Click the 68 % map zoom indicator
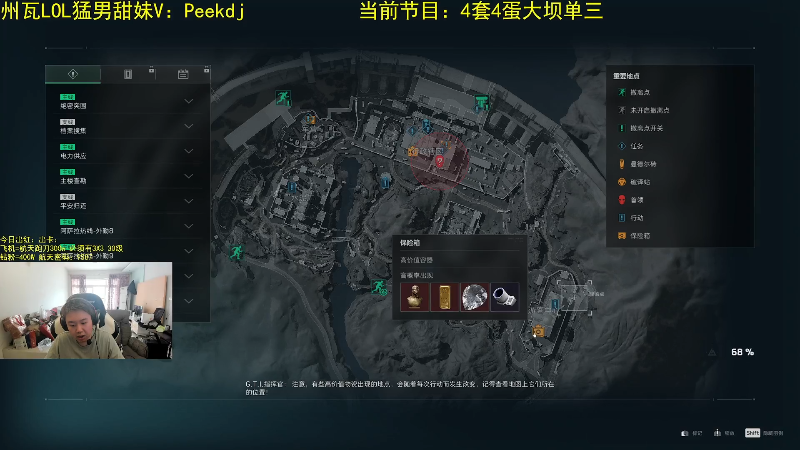The width and height of the screenshot is (800, 450). (x=742, y=352)
